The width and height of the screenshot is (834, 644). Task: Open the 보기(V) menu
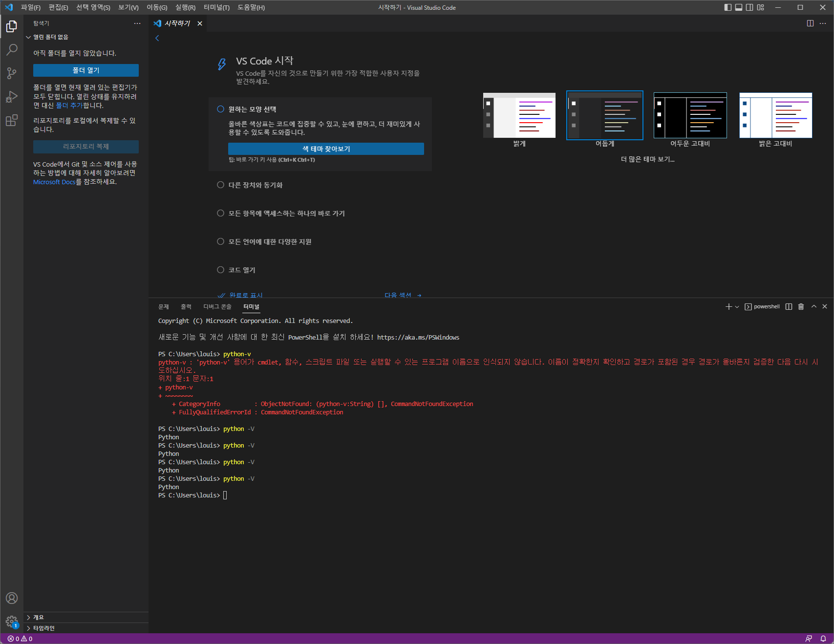click(x=128, y=7)
